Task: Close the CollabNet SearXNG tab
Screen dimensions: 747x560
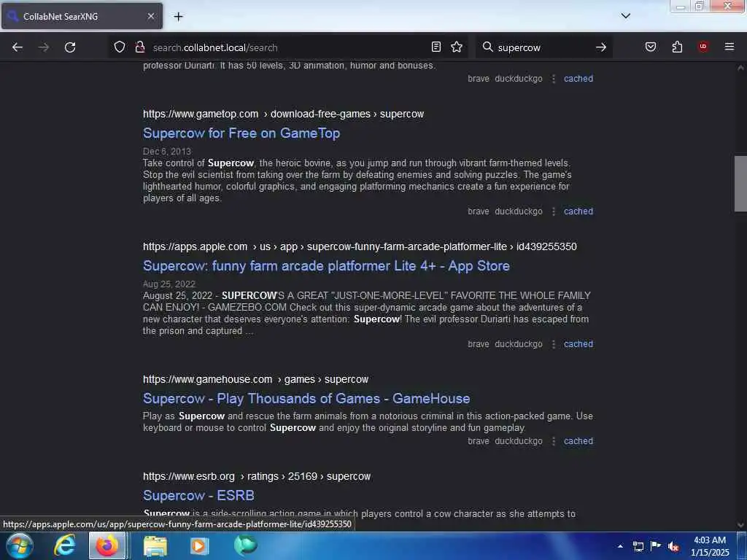Action: coord(150,16)
